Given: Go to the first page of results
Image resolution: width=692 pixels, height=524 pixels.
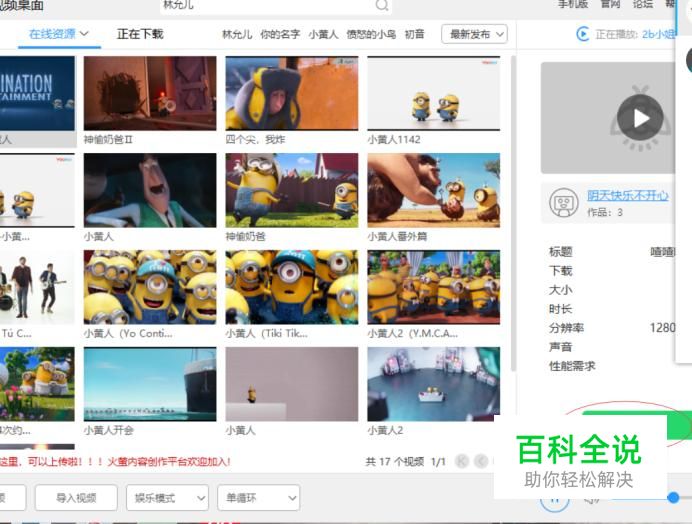Looking at the screenshot, I should click(x=462, y=461).
